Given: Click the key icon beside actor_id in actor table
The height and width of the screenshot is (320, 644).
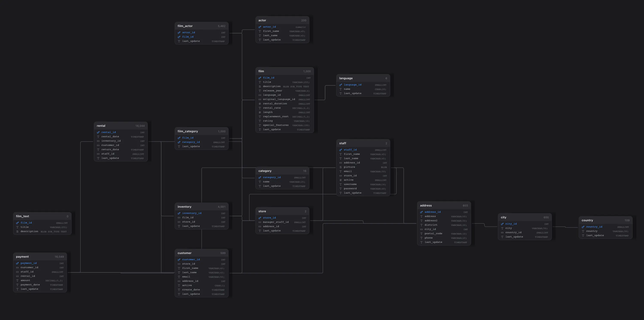Looking at the screenshot, I should click(260, 27).
